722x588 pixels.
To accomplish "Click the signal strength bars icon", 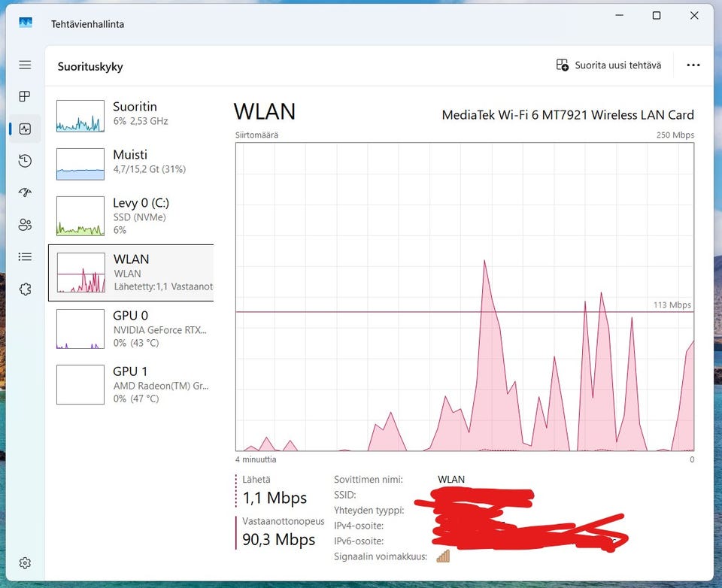I will click(x=443, y=556).
